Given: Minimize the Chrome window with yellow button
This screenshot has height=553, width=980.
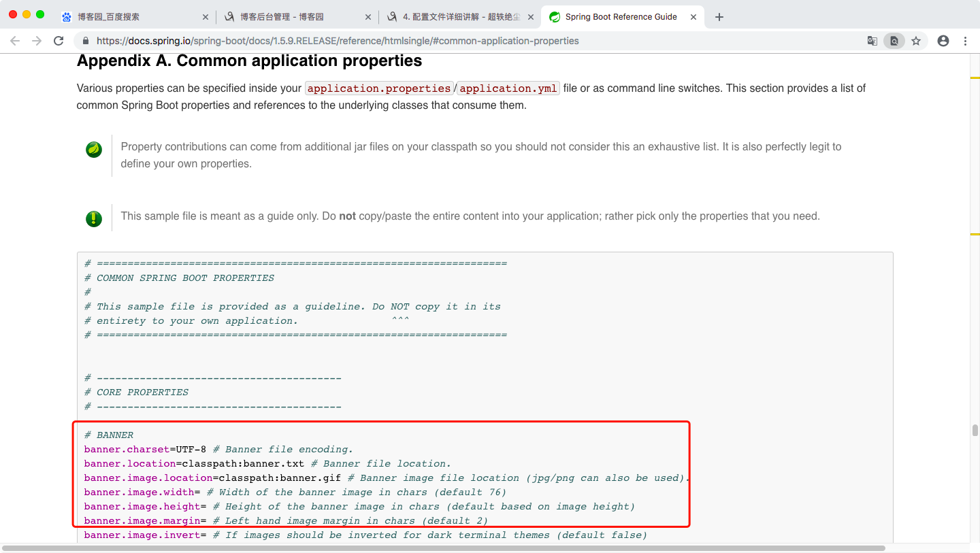Looking at the screenshot, I should [27, 14].
